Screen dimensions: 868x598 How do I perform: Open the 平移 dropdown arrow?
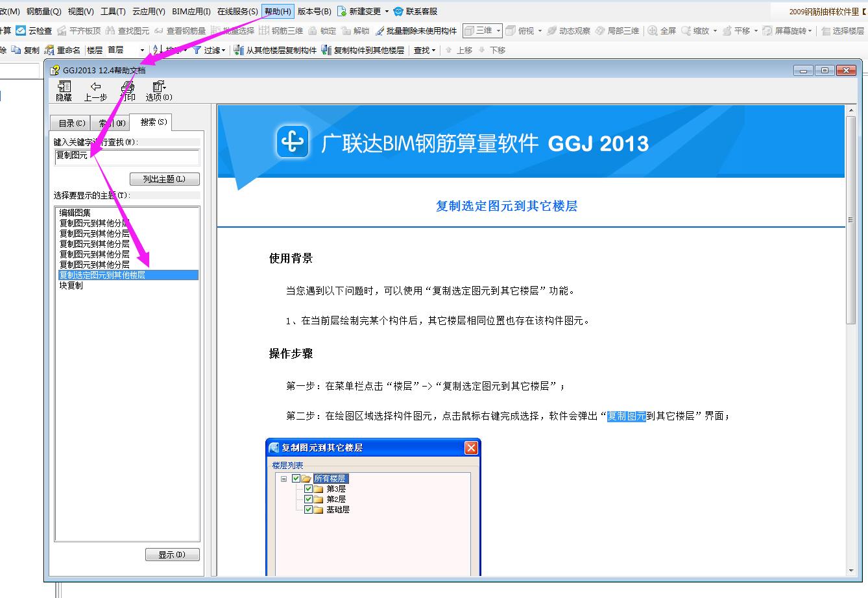click(x=756, y=30)
